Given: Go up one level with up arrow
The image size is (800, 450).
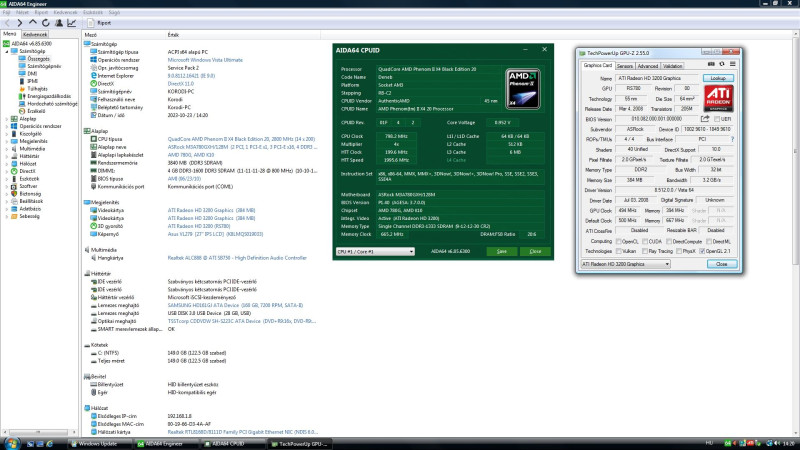Looking at the screenshot, I should (x=33, y=22).
